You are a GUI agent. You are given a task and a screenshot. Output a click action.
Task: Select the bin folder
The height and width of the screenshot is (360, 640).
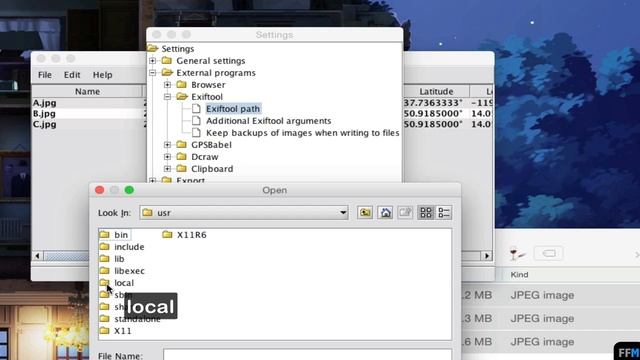pos(115,235)
